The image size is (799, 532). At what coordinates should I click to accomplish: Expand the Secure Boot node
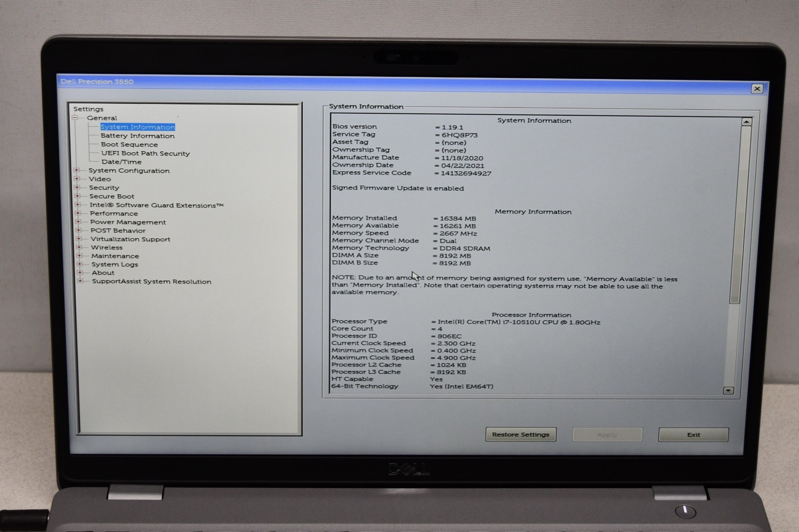[77, 196]
